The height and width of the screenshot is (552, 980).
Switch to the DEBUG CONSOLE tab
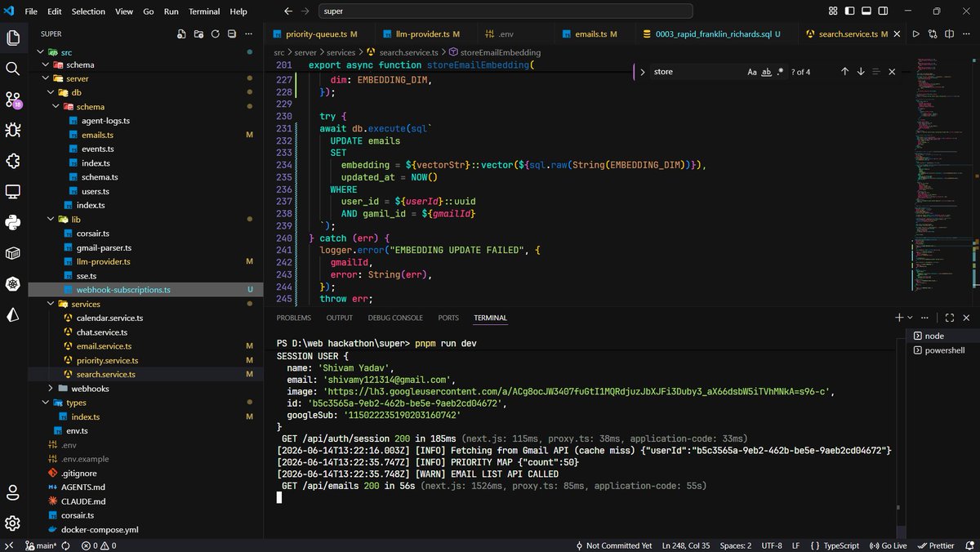[395, 318]
